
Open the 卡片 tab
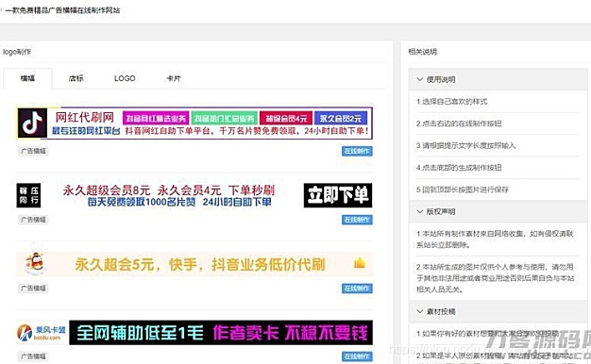(x=174, y=78)
